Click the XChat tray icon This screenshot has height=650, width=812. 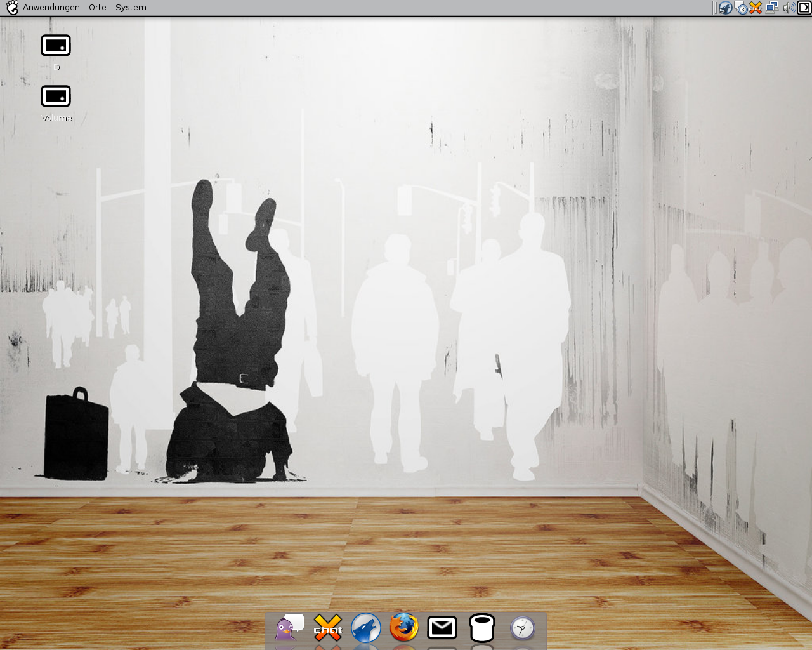[756, 8]
